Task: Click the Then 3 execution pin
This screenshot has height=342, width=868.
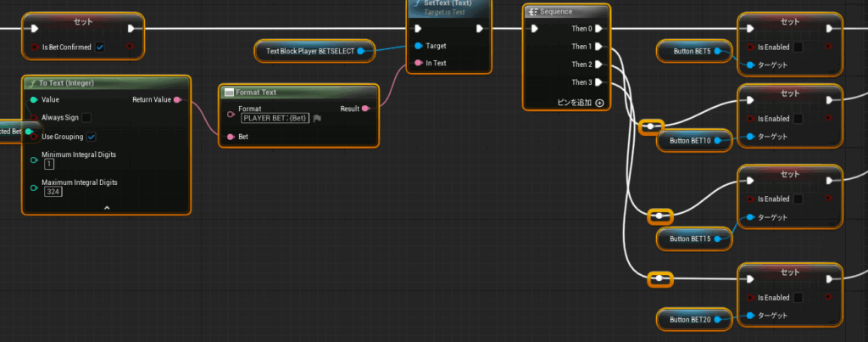Action: coord(600,82)
